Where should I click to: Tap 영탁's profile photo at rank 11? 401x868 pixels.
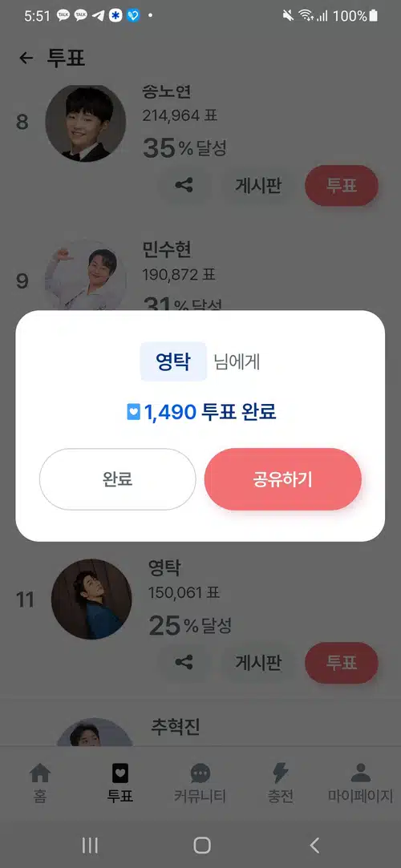[91, 600]
